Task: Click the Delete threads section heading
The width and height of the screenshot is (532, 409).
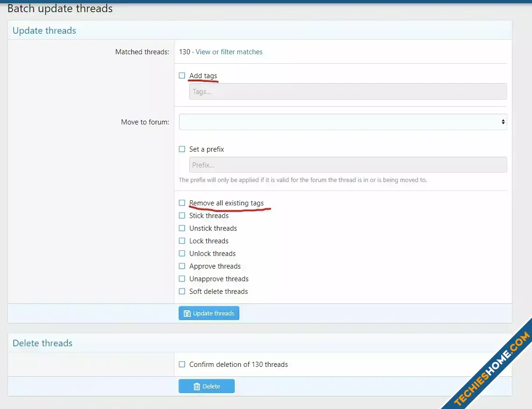Action: 43,343
